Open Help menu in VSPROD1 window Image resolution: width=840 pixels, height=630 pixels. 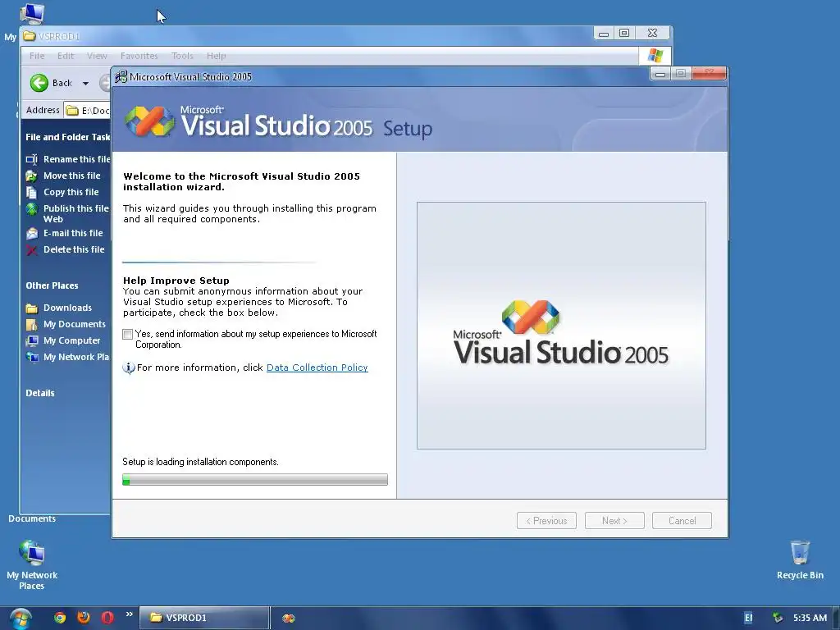pyautogui.click(x=217, y=56)
